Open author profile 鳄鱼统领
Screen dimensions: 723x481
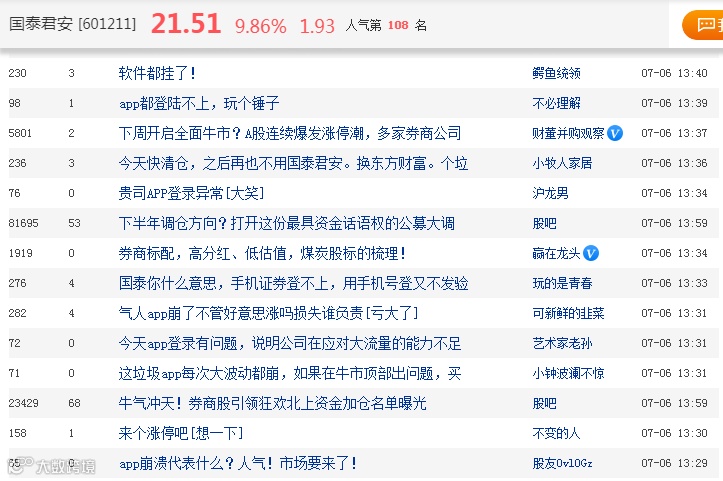(x=557, y=73)
